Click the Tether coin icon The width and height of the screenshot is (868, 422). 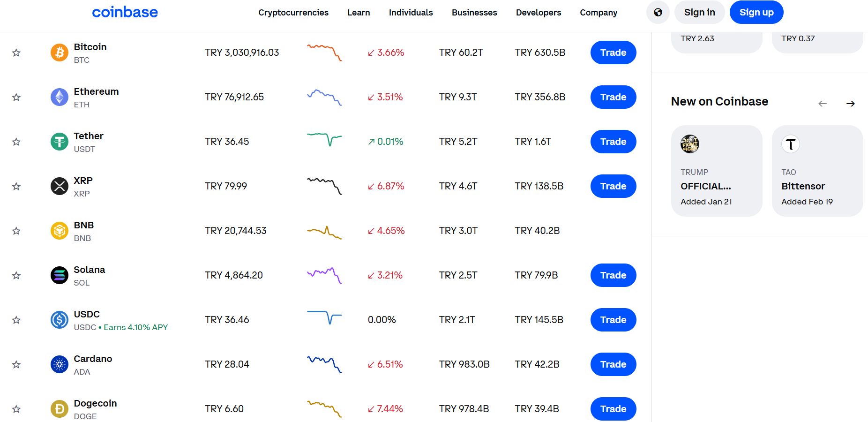60,142
